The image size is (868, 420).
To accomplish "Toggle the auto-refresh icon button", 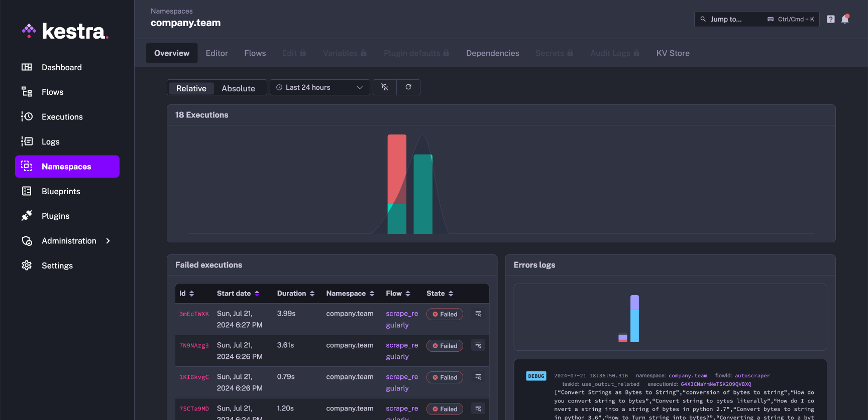I will click(x=385, y=87).
